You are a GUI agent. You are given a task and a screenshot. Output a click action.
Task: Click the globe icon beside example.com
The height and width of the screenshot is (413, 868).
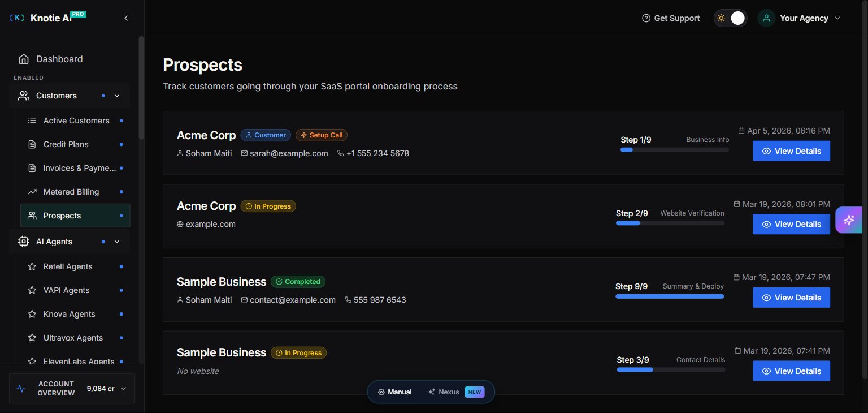click(x=180, y=224)
